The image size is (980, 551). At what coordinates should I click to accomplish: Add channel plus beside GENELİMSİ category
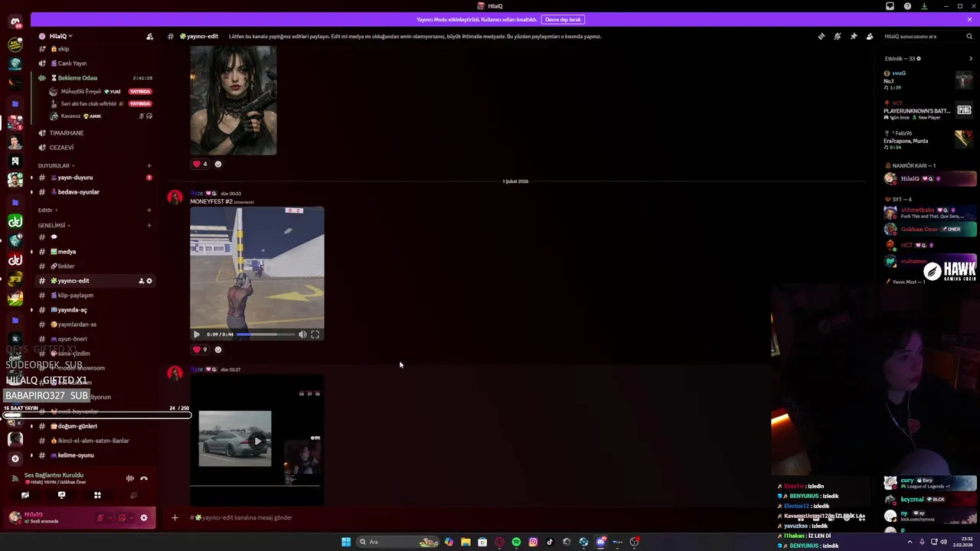149,225
